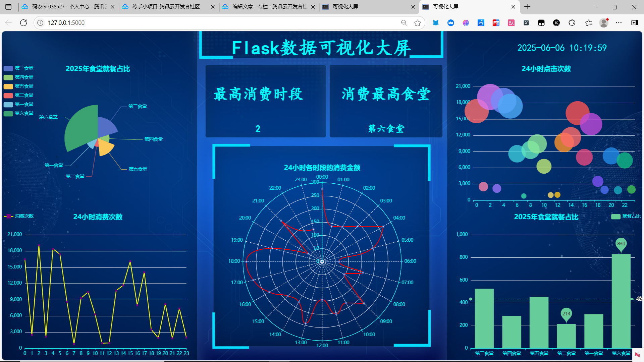This screenshot has height=362, width=644.
Task: Toggle the 就餐占比 bar chart legend
Action: click(626, 217)
